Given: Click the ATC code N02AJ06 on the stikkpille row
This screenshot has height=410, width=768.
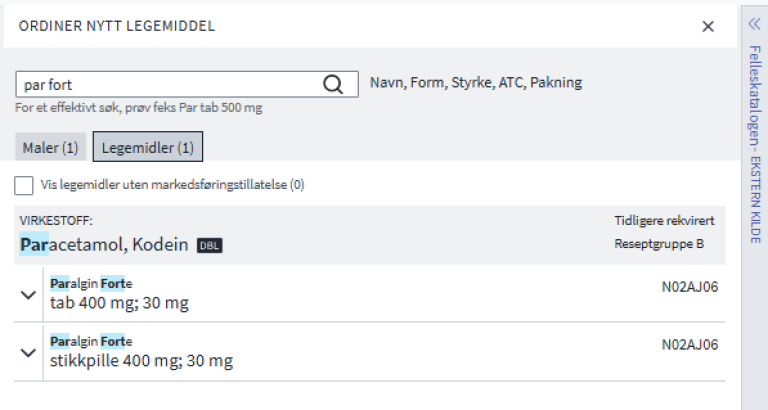Looking at the screenshot, I should 690,345.
